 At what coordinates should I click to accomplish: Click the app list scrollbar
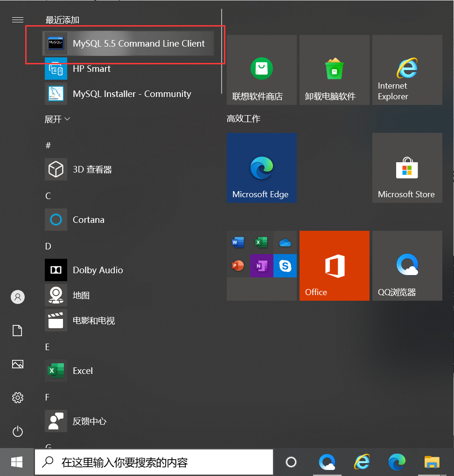(222, 52)
